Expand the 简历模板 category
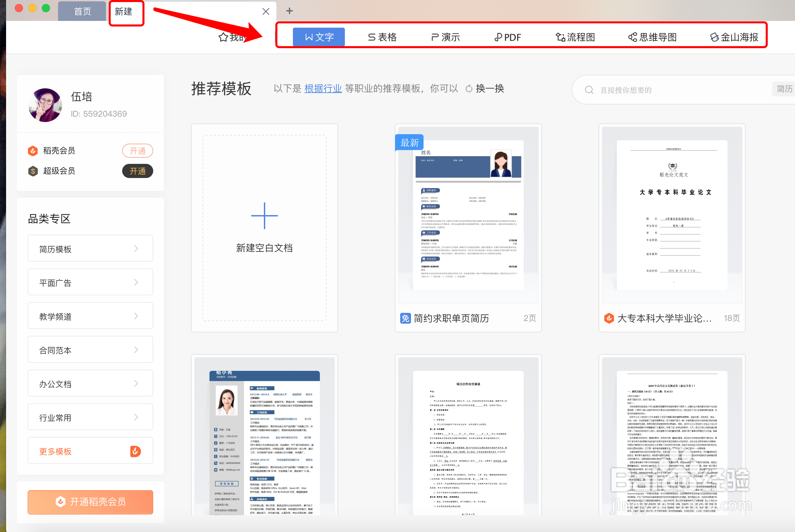This screenshot has width=795, height=532. [90, 249]
